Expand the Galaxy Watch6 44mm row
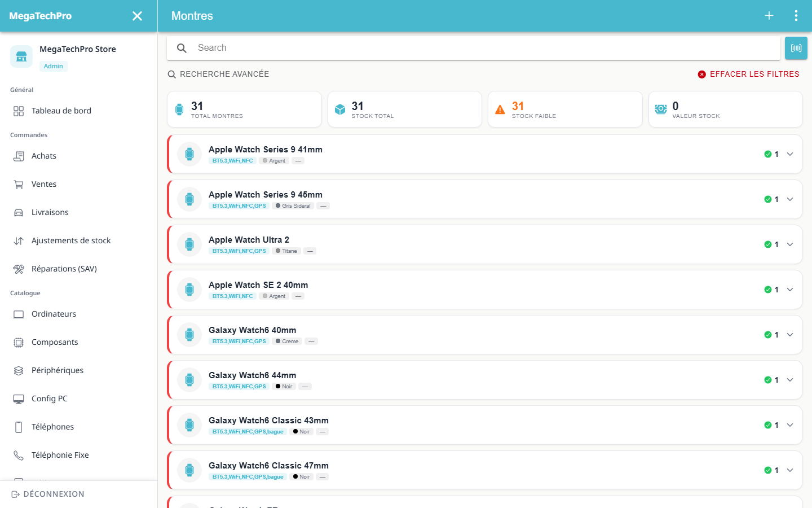 tap(790, 380)
